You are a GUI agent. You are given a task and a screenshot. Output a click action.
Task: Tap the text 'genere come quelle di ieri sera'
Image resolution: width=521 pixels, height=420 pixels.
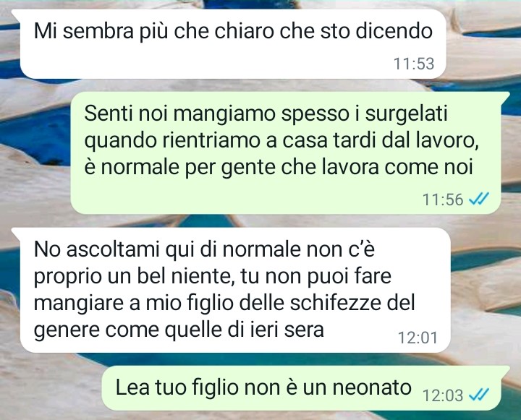pos(179,330)
